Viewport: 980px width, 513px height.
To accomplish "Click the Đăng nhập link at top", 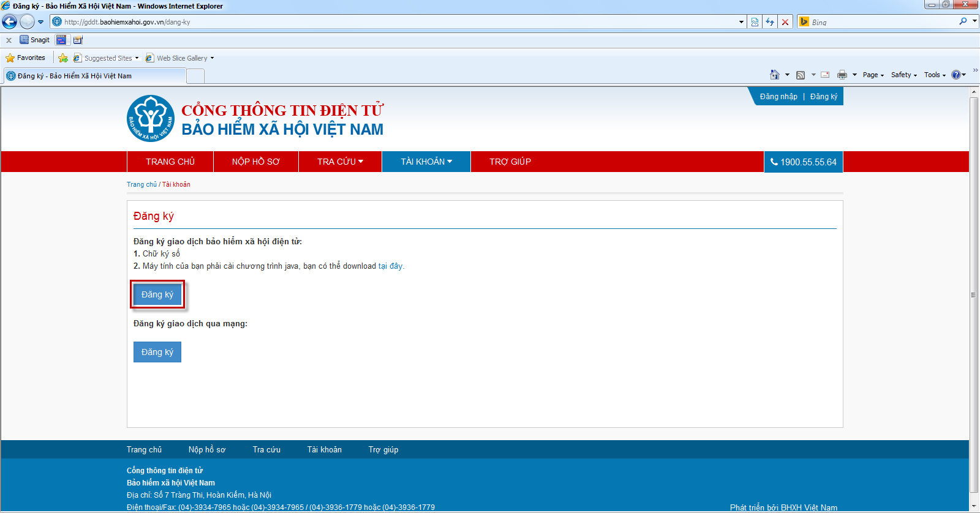I will tap(778, 97).
